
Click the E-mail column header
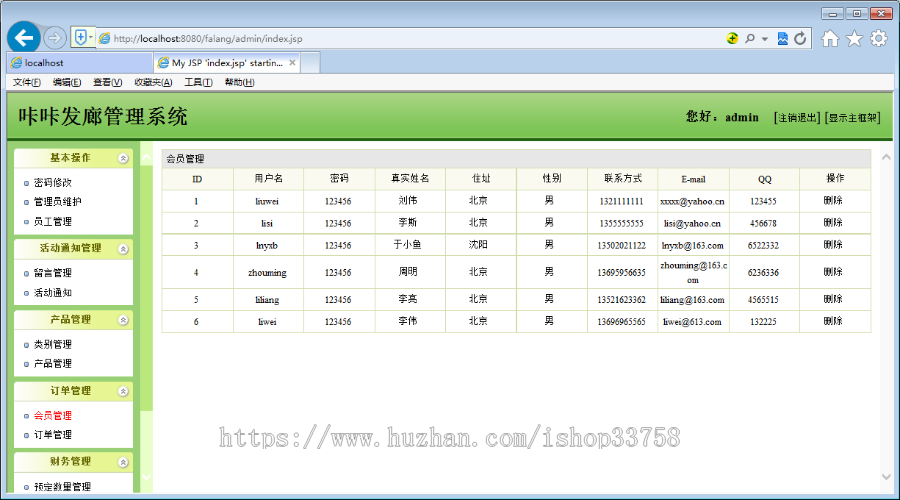[x=693, y=179]
